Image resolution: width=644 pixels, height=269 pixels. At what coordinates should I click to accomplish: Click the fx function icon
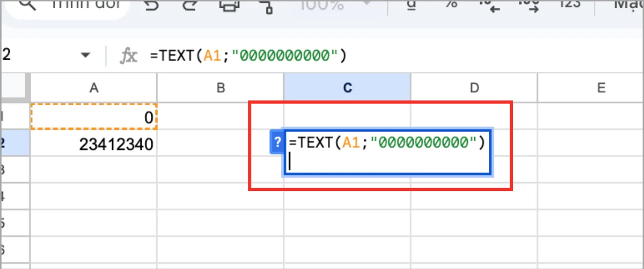pyautogui.click(x=129, y=56)
